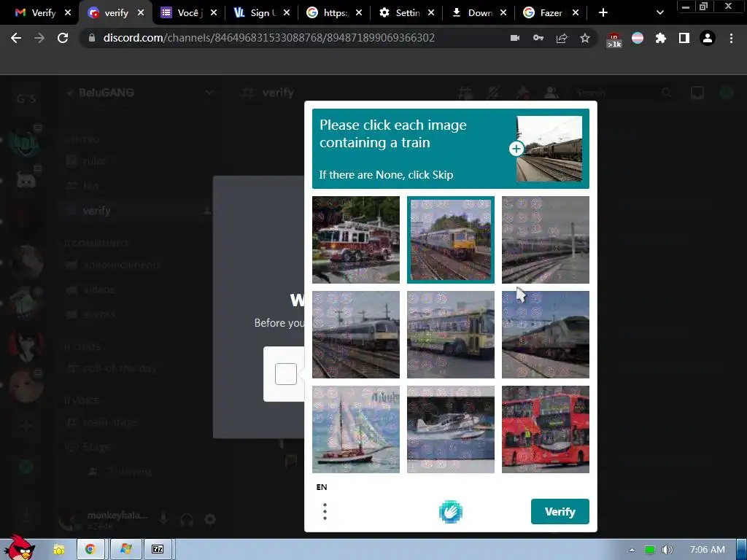Click the hCaptcha hand logo
This screenshot has width=747, height=560.
coord(451,512)
